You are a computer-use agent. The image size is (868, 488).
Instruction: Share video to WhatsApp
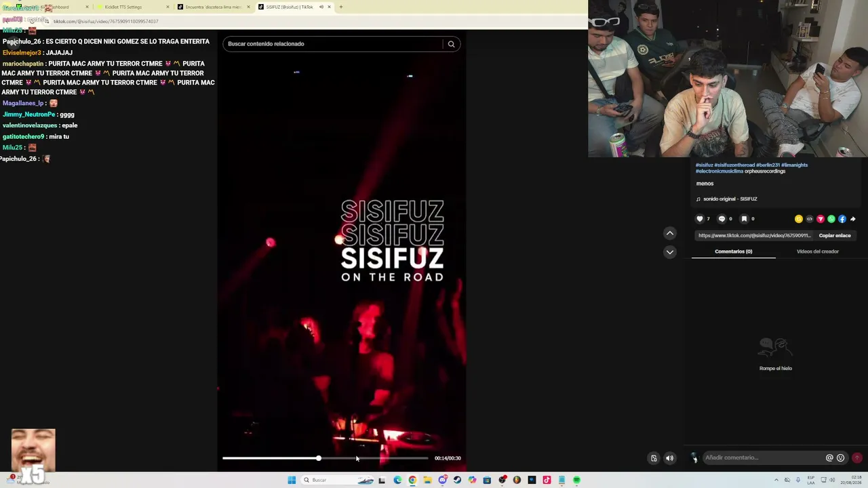(x=831, y=219)
